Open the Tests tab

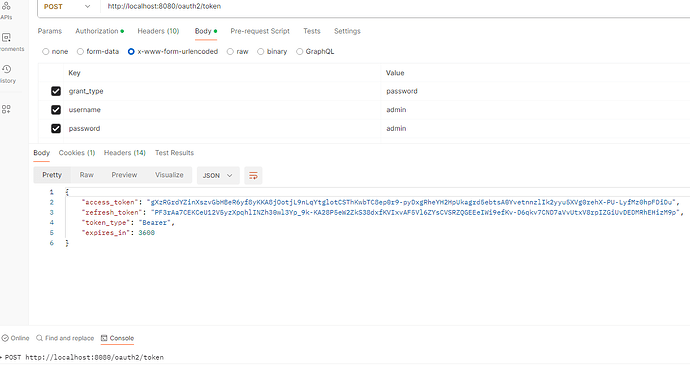(x=312, y=31)
